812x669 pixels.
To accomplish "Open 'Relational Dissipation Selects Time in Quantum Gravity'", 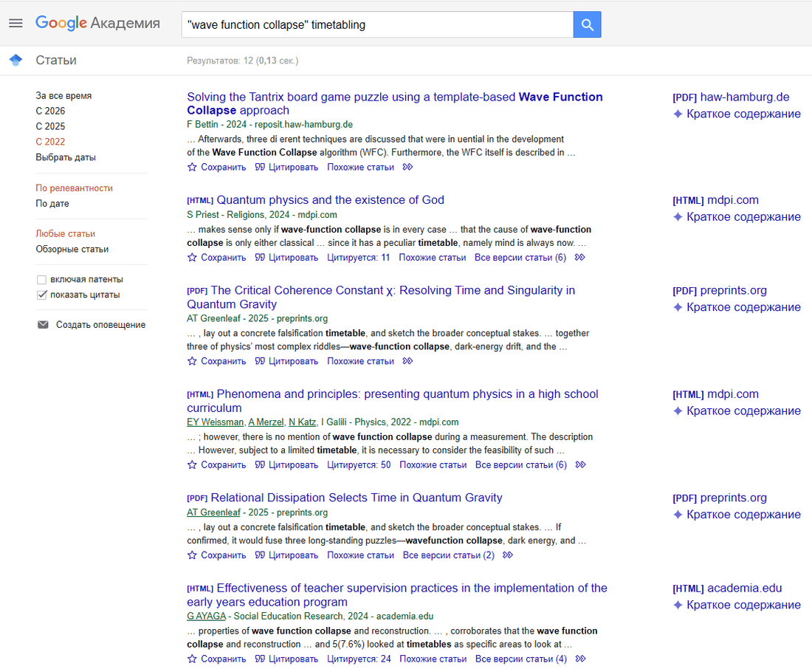I will (357, 498).
